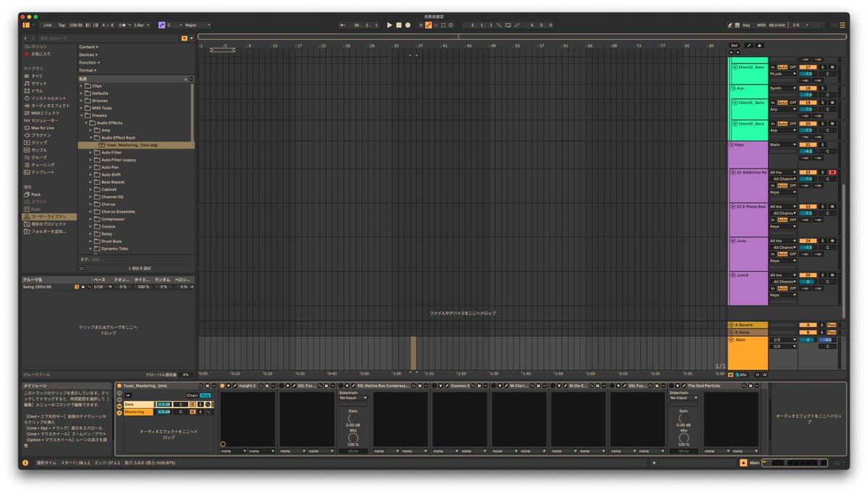Disable the Insight 2 device activator
The height and width of the screenshot is (494, 868).
tap(221, 384)
